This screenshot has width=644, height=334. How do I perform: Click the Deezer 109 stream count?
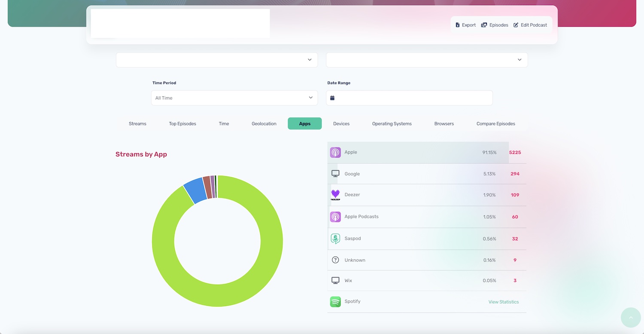515,195
